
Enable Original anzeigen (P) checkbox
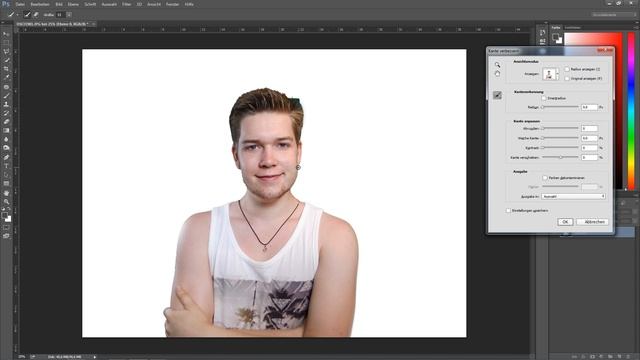click(567, 78)
